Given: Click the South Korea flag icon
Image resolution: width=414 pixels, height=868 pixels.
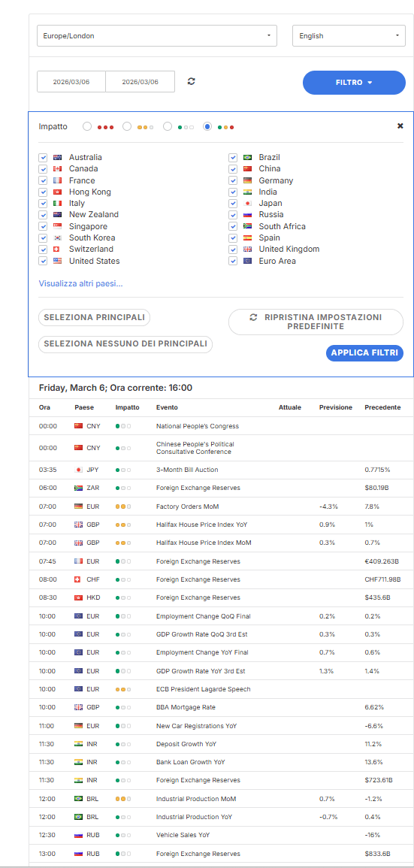Looking at the screenshot, I should click(x=58, y=237).
